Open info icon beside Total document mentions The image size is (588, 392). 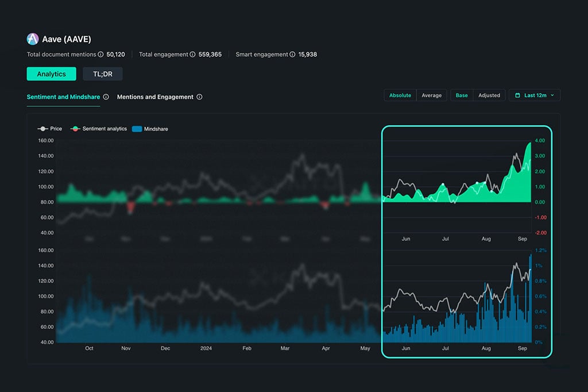coord(100,55)
